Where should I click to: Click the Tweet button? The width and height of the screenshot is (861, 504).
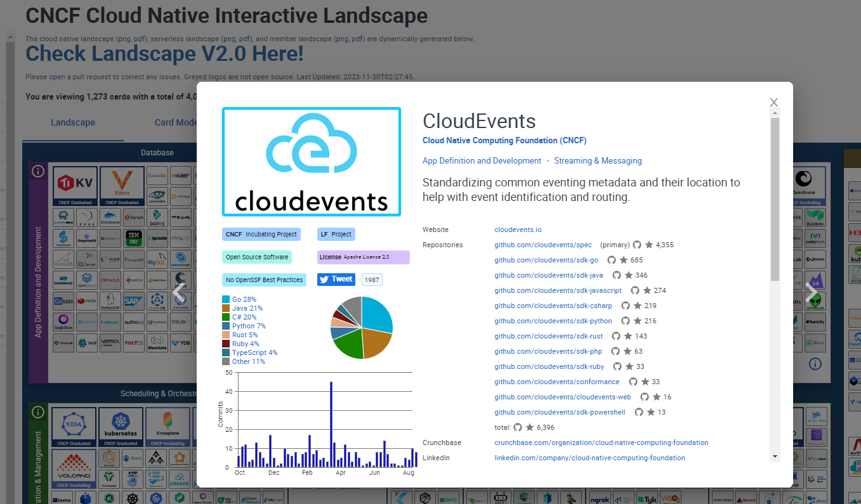pyautogui.click(x=336, y=279)
